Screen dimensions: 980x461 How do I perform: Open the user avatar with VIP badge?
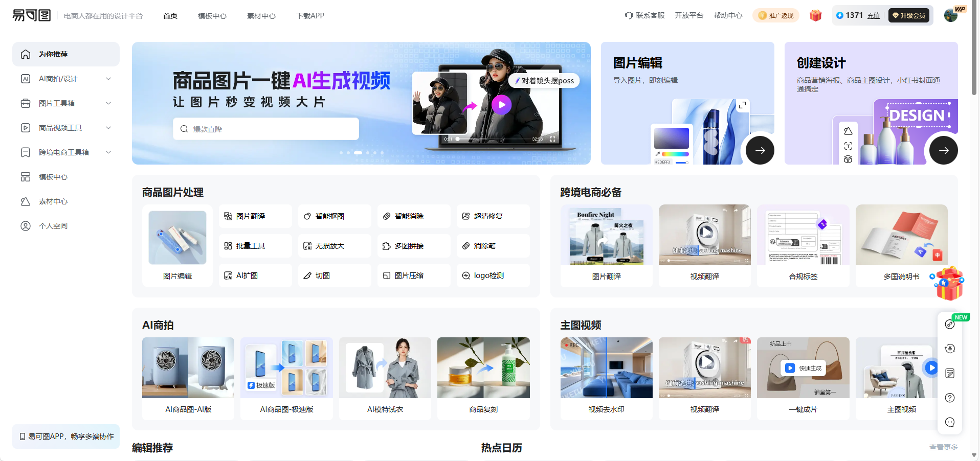pos(951,15)
